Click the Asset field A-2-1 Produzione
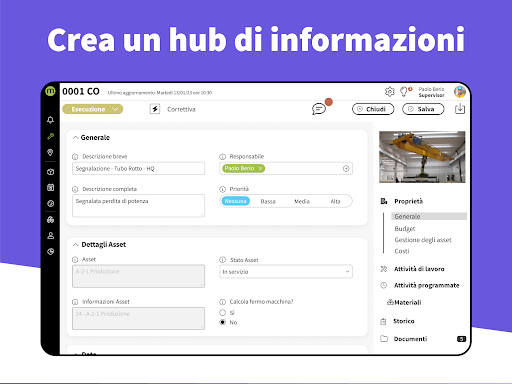Viewport: 512px width, 384px height. [138, 276]
